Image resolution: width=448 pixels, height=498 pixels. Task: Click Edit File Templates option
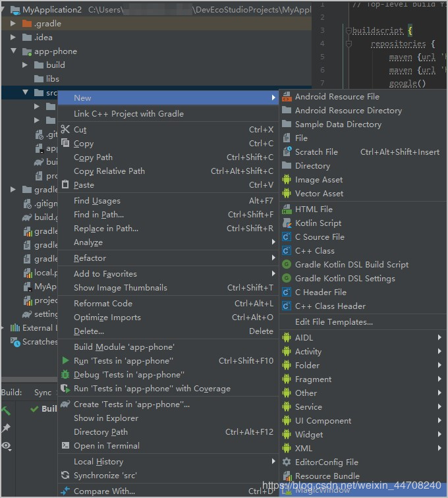[x=333, y=322]
